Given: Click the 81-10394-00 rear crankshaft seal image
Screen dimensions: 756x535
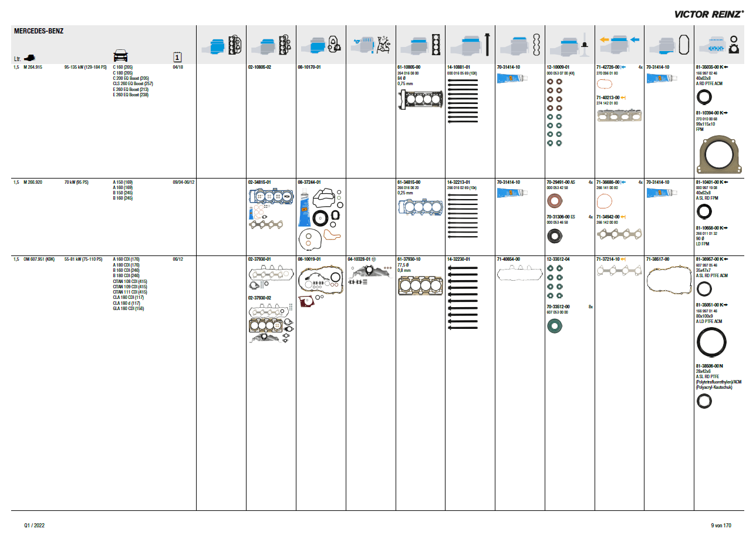Looking at the screenshot, I should pos(717,154).
